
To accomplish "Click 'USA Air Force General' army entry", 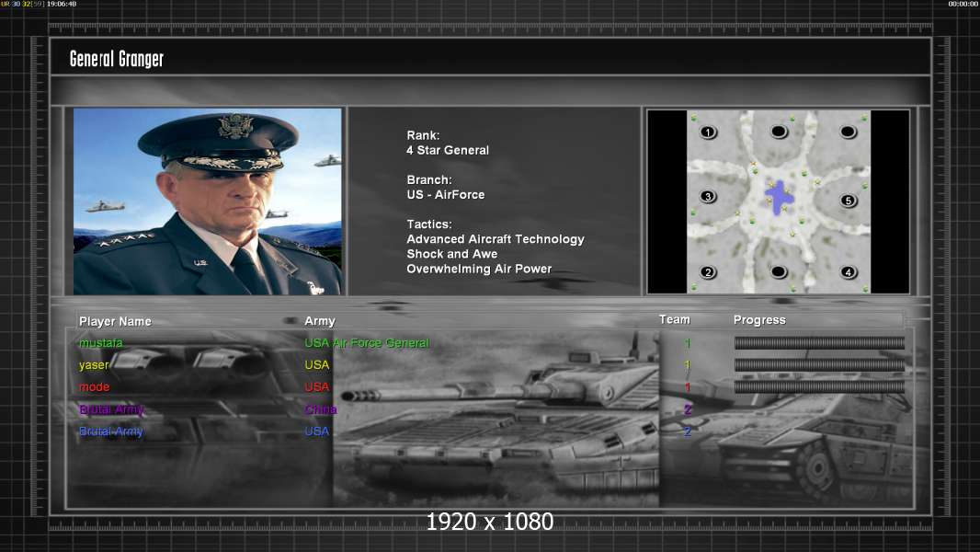I will click(367, 342).
